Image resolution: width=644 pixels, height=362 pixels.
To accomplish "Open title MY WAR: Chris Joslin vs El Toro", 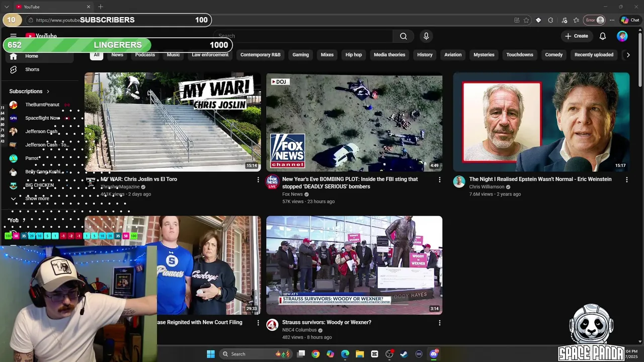I will click(x=139, y=179).
